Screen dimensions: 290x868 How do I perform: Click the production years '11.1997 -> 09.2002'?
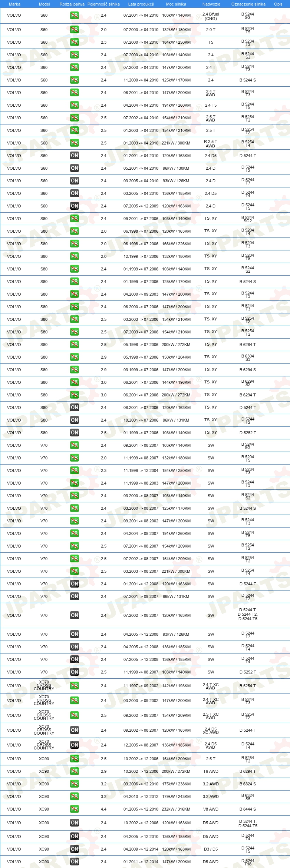point(141,686)
